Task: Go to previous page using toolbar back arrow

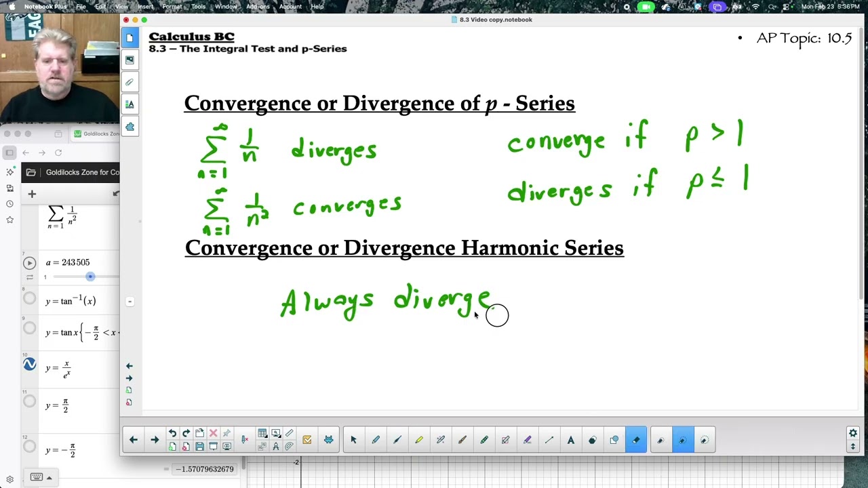Action: pos(134,440)
